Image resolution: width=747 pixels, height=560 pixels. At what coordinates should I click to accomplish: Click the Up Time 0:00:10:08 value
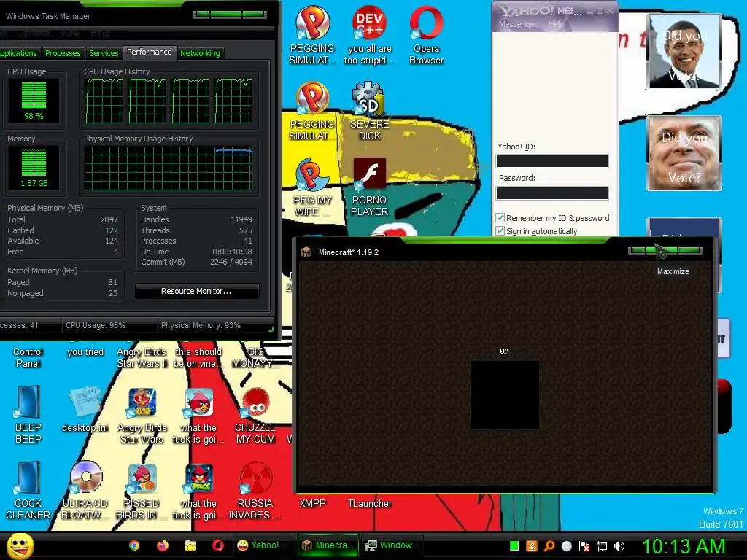pyautogui.click(x=232, y=252)
